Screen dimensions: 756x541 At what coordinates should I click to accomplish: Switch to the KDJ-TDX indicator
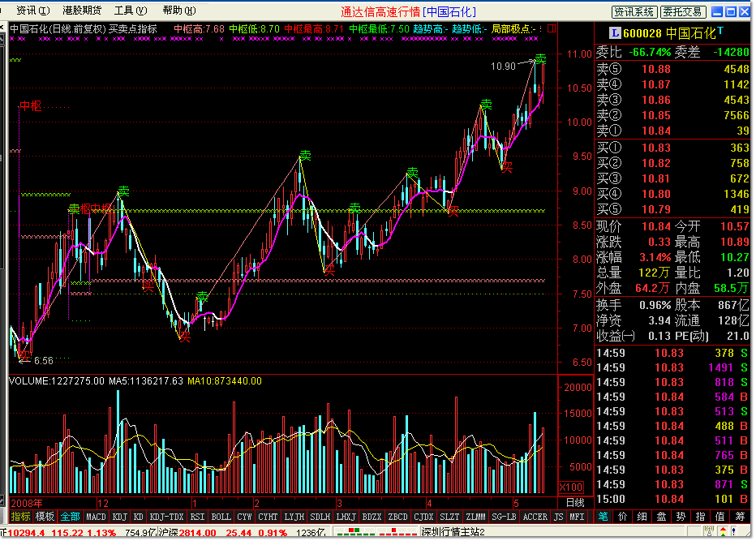[167, 517]
